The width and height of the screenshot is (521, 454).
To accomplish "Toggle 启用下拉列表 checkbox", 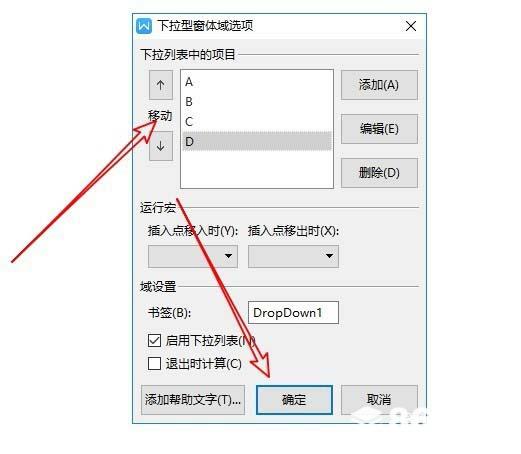I will pos(154,341).
